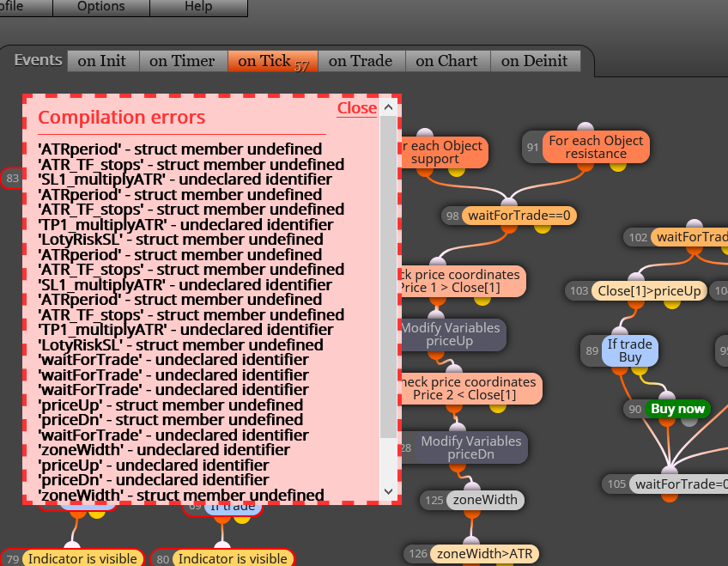Click the top input connector of block 98

click(509, 203)
